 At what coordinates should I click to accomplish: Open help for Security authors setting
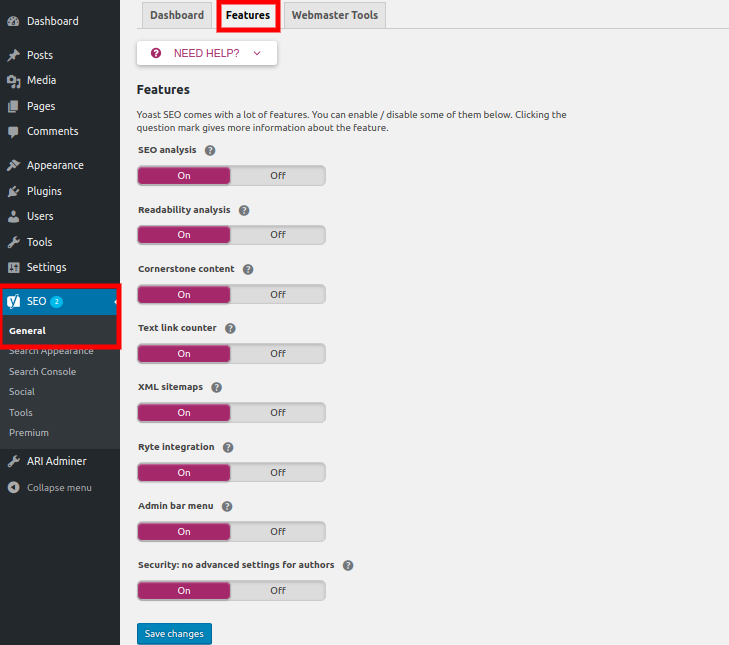pyautogui.click(x=348, y=565)
